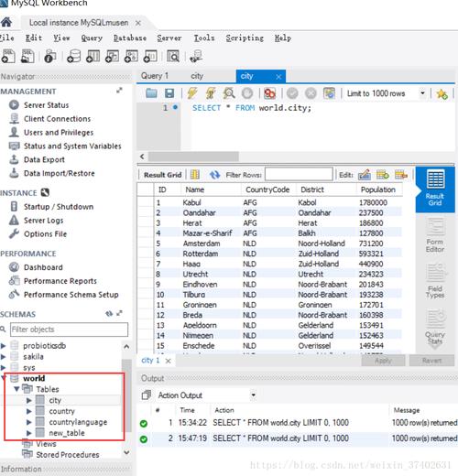This screenshot has height=476, width=458.
Task: Show Query Stats panel
Action: pyautogui.click(x=435, y=327)
